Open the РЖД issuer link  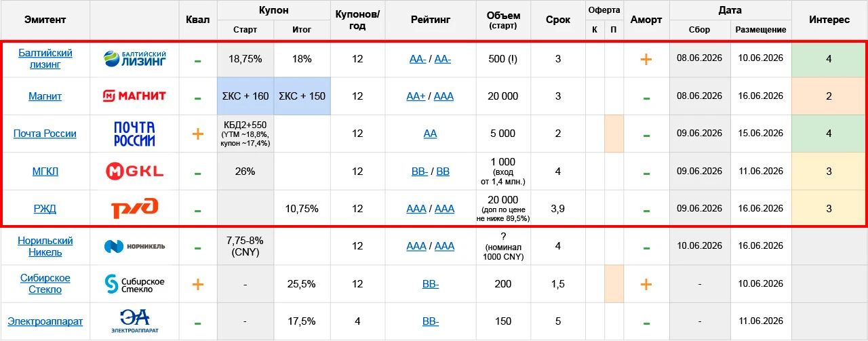pyautogui.click(x=45, y=209)
